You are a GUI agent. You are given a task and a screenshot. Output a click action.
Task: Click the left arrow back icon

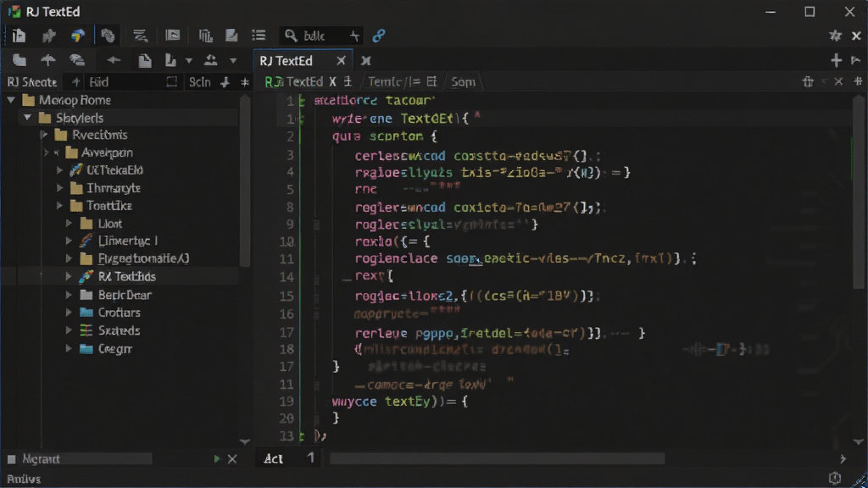tap(114, 60)
